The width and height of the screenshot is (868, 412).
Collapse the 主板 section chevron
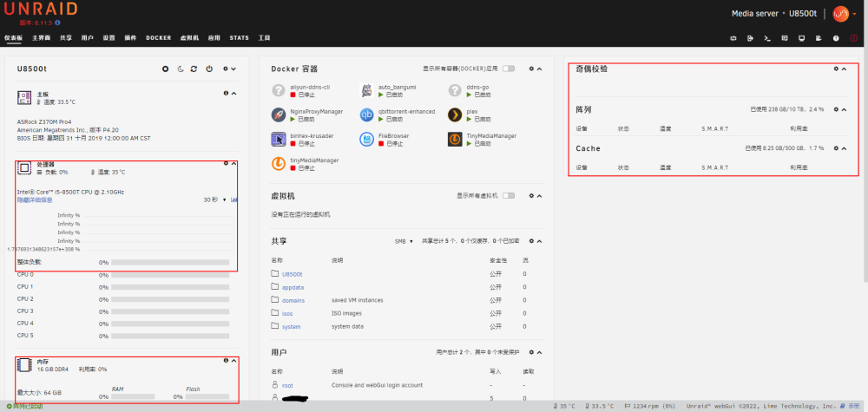click(x=233, y=94)
